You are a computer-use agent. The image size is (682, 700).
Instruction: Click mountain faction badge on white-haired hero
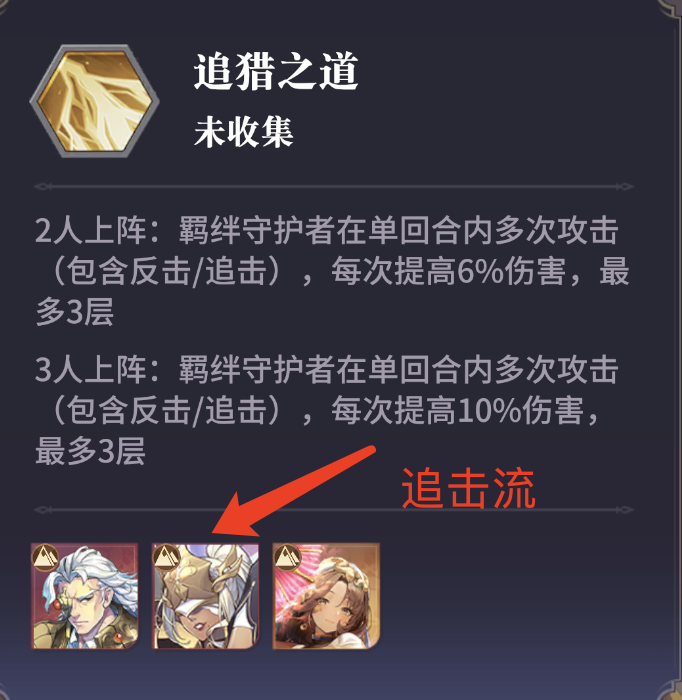point(45,557)
